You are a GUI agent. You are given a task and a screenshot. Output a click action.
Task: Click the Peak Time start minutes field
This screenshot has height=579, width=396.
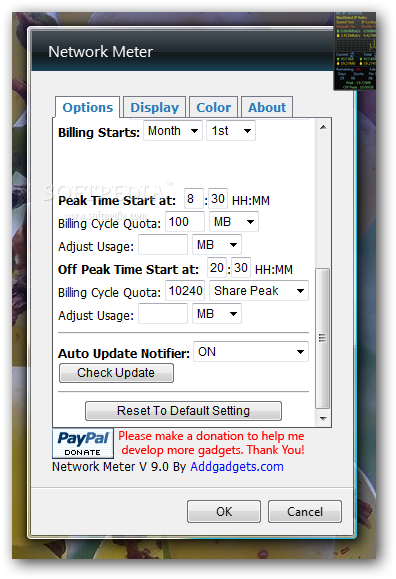pos(218,199)
